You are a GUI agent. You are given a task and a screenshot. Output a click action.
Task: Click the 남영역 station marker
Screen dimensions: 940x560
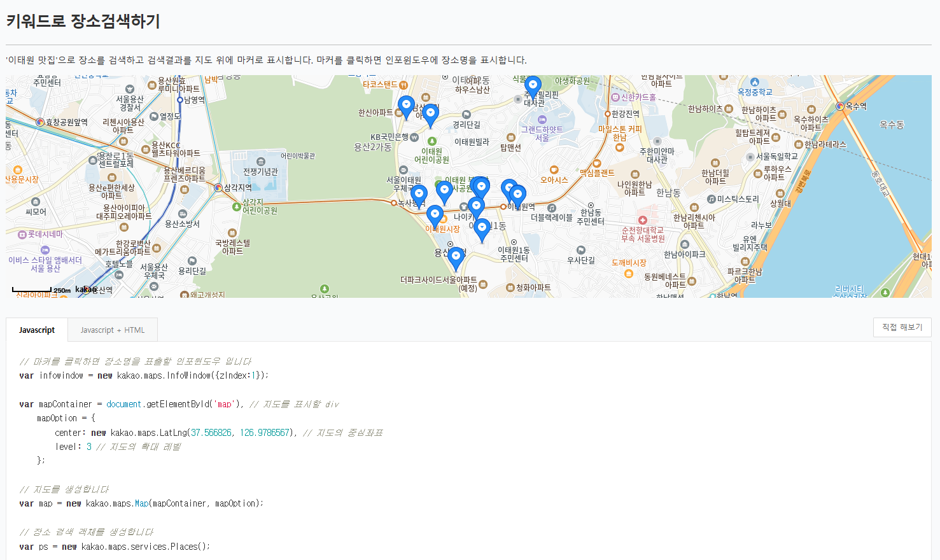point(180,100)
